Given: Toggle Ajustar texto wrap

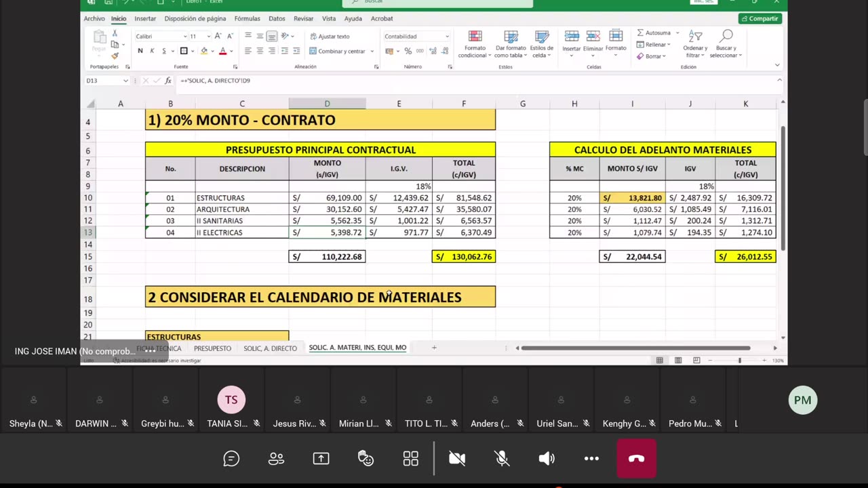Looking at the screenshot, I should coord(330,36).
